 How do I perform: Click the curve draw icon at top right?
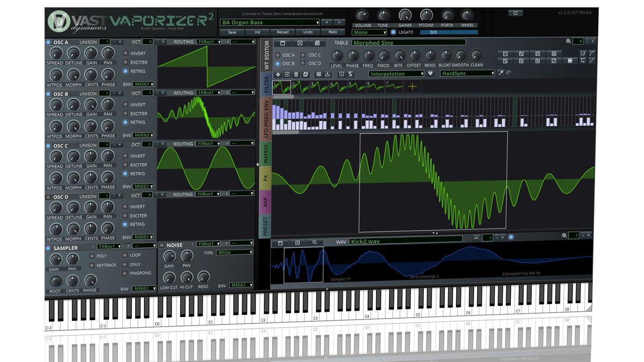coord(591,53)
